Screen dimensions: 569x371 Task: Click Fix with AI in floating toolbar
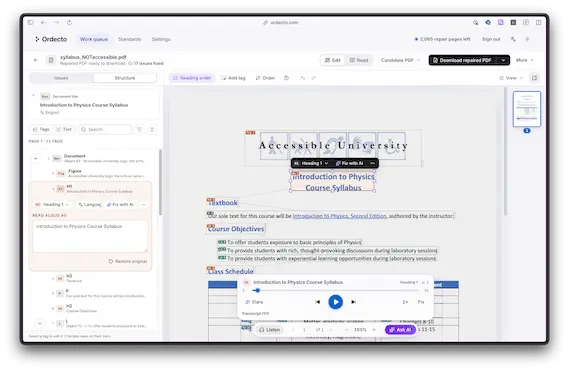349,163
